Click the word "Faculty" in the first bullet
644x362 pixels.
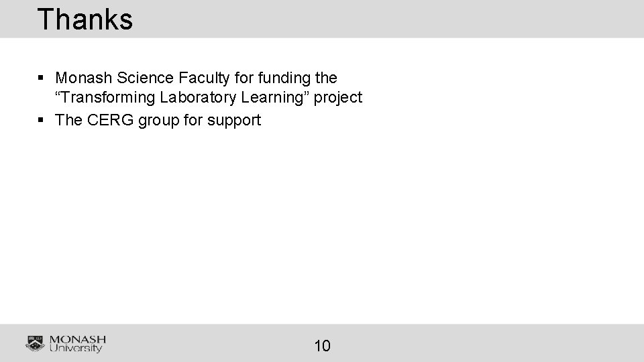coord(204,78)
